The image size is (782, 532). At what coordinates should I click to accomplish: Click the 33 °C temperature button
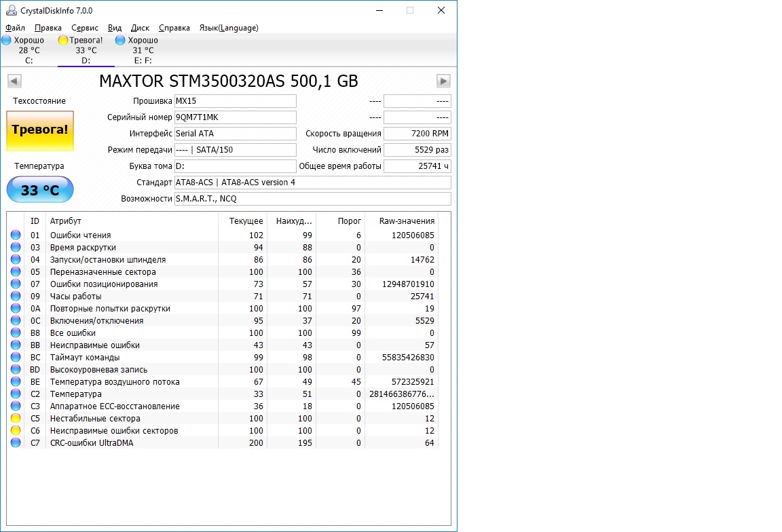click(x=40, y=189)
